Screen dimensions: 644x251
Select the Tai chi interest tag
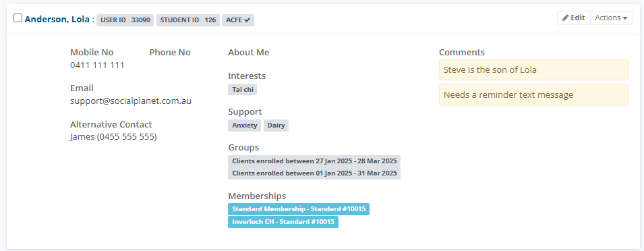pos(243,90)
